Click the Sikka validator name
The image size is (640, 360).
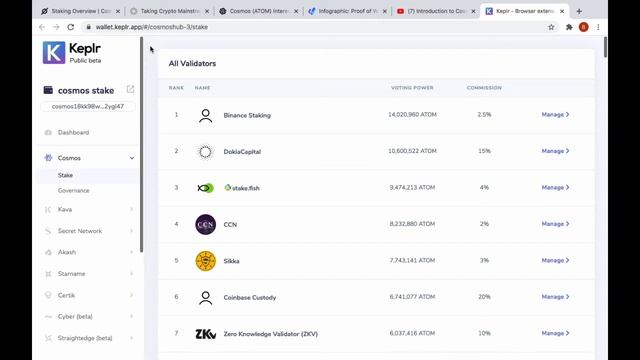tap(231, 261)
